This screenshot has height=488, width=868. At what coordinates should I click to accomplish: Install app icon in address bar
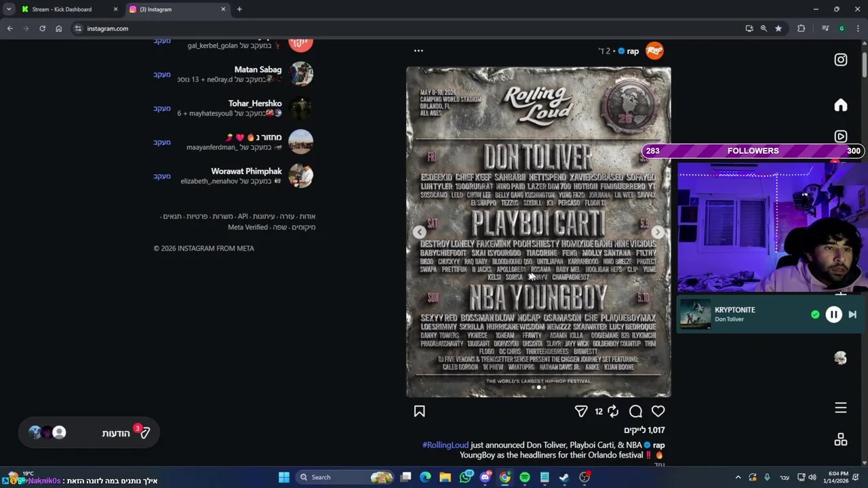[749, 28]
